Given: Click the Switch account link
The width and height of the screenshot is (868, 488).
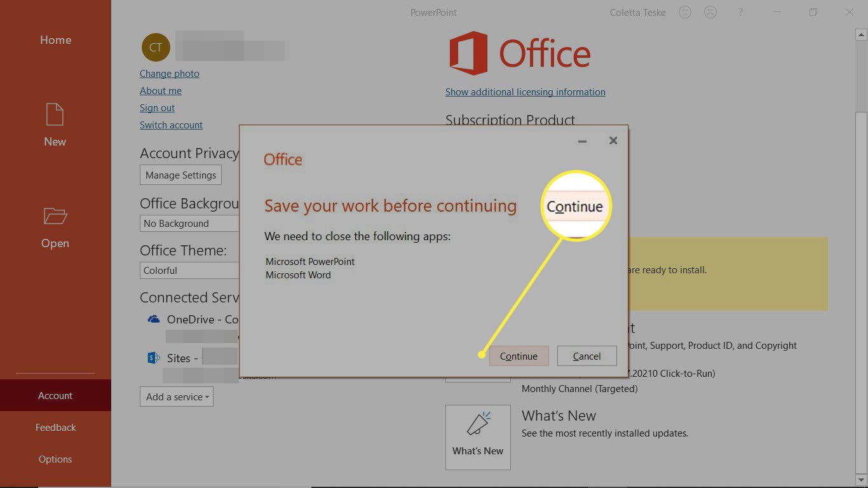Looking at the screenshot, I should (x=171, y=125).
